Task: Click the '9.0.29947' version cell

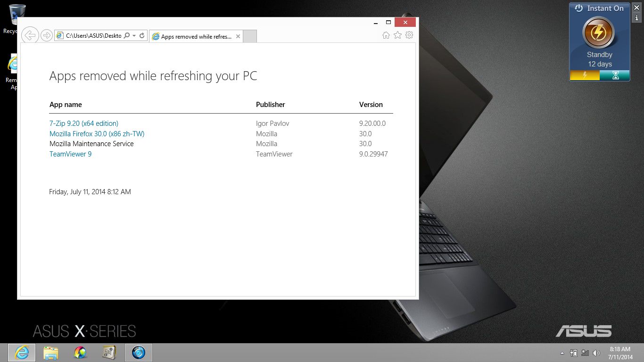Action: pos(373,154)
